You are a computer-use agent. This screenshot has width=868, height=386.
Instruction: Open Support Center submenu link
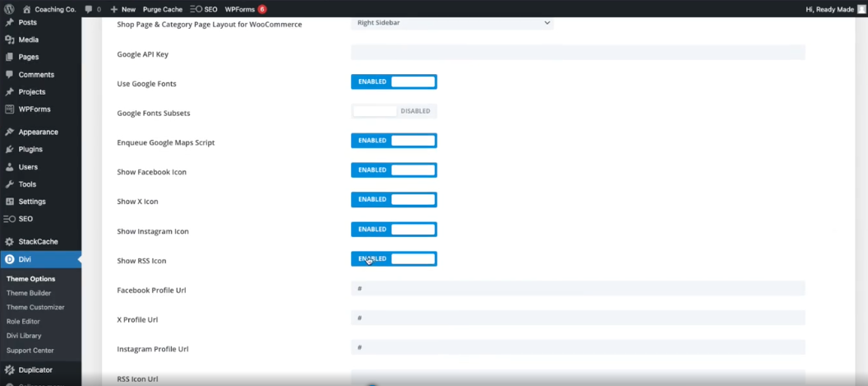[30, 351]
